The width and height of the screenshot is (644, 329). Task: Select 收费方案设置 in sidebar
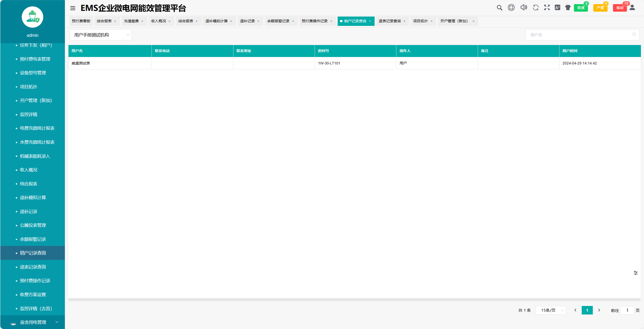pyautogui.click(x=33, y=295)
